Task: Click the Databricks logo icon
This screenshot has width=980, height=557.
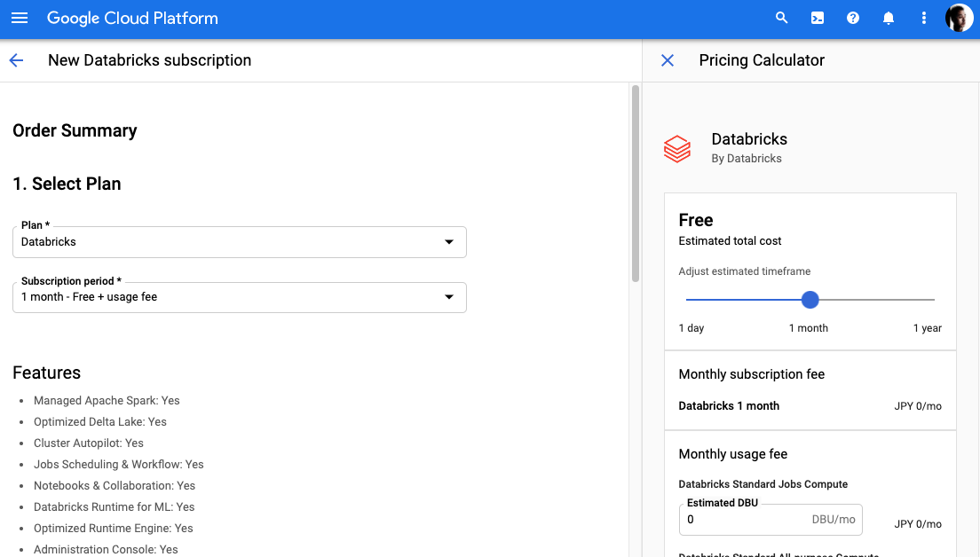Action: (x=677, y=149)
